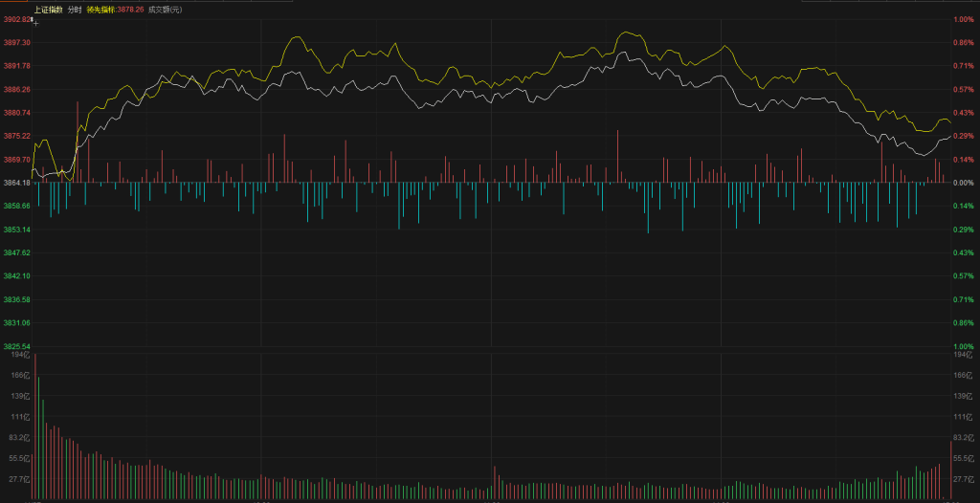Click the 0.00% midpoint percent label
This screenshot has width=980, height=503.
[963, 183]
